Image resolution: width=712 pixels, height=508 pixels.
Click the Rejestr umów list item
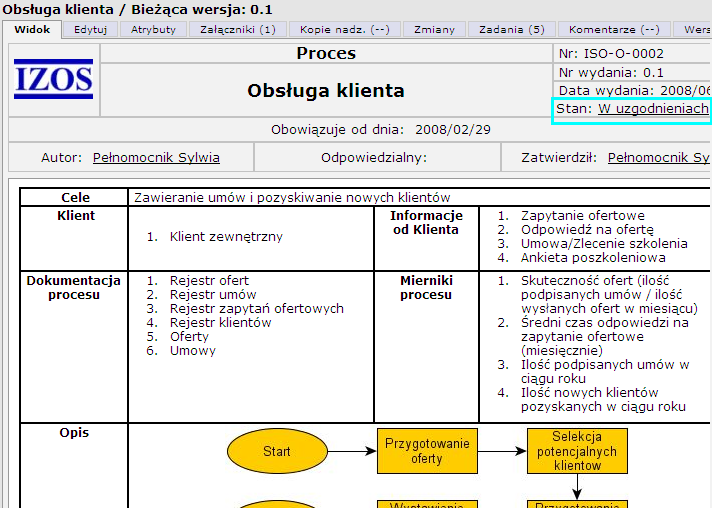213,295
